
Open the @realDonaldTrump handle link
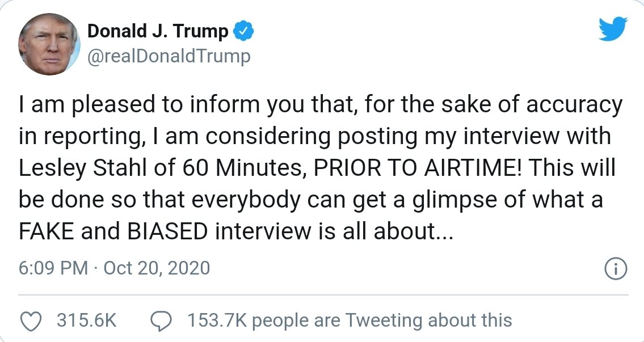point(169,56)
